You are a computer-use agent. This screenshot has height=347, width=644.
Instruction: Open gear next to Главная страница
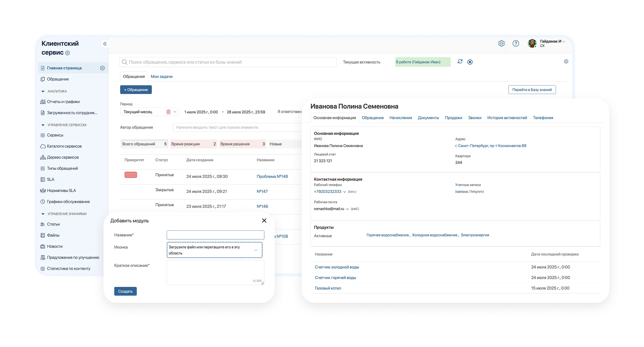(x=102, y=68)
